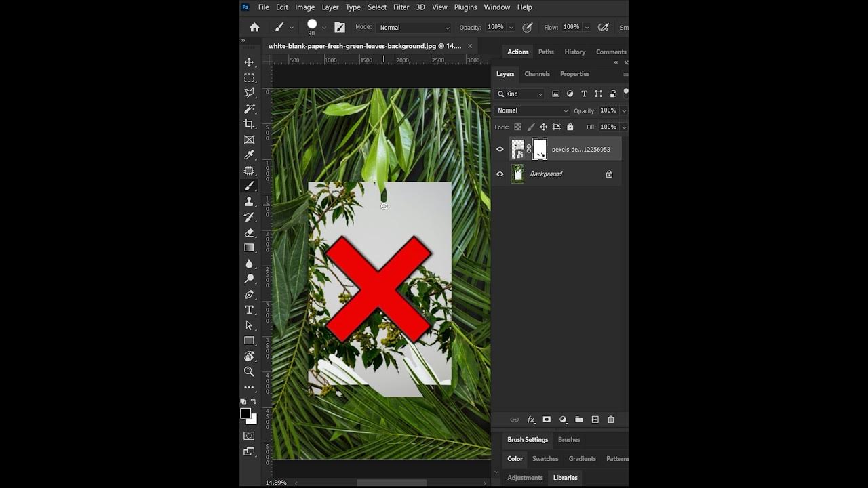Open the Filter menu

pos(401,7)
